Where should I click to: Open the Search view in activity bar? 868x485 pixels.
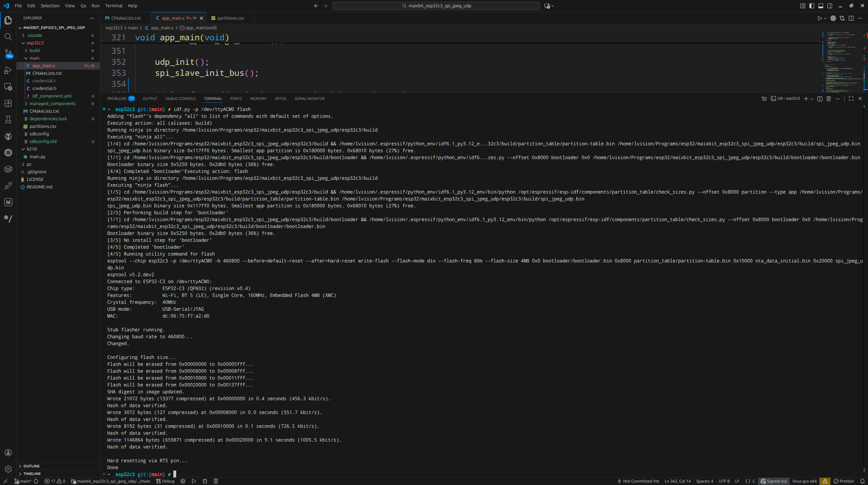click(x=8, y=37)
